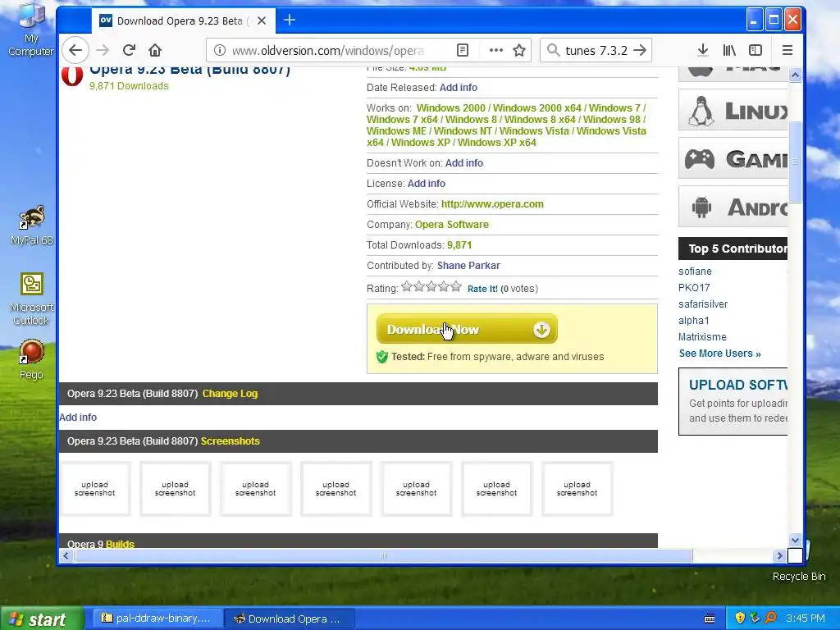Click the horizontal scrollbar left arrow

pyautogui.click(x=66, y=555)
